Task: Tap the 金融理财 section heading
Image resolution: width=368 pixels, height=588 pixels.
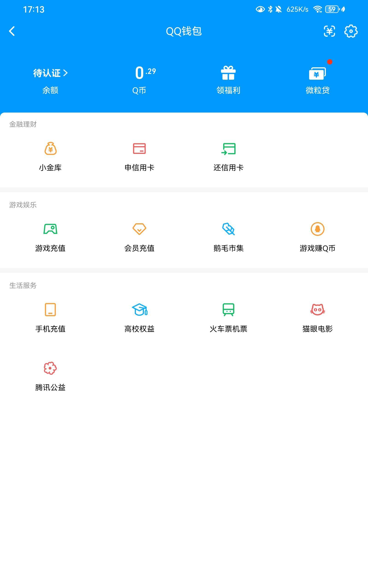Action: pyautogui.click(x=23, y=124)
